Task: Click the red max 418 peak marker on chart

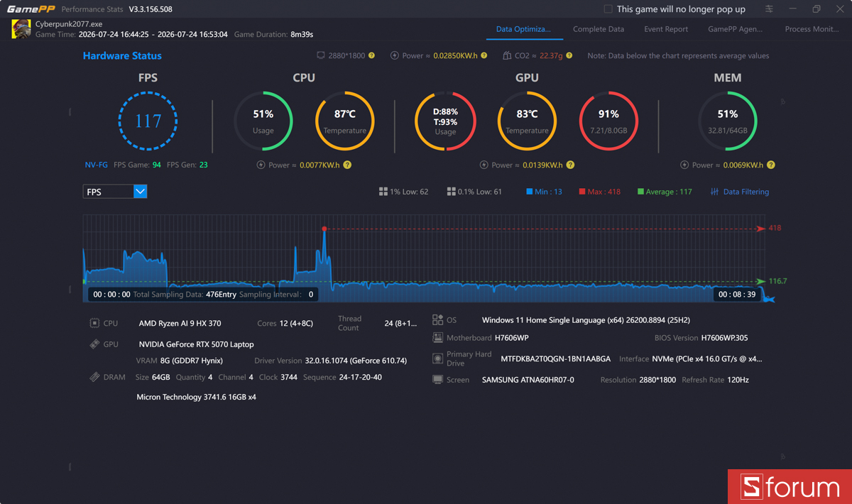Action: (x=324, y=229)
